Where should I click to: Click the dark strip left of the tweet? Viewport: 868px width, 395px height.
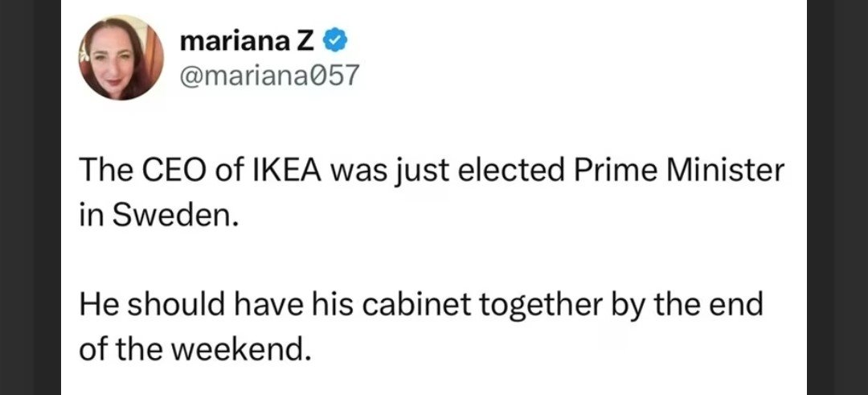tap(31, 197)
